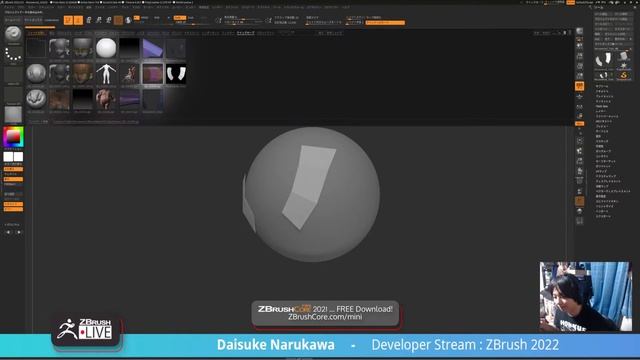Screen dimensions: 640x360
Task: Toggle the Live Boolean button
Action: coord(52,20)
